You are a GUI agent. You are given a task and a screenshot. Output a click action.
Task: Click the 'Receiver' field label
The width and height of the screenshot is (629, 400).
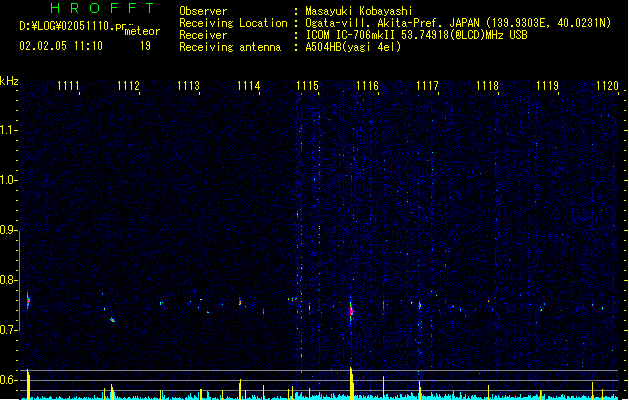pos(203,35)
